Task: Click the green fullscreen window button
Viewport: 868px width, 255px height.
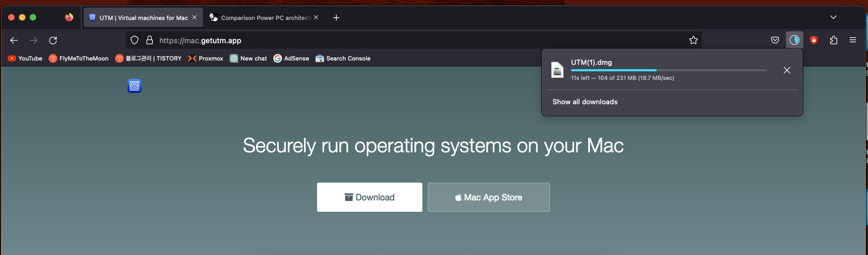Action: click(33, 17)
